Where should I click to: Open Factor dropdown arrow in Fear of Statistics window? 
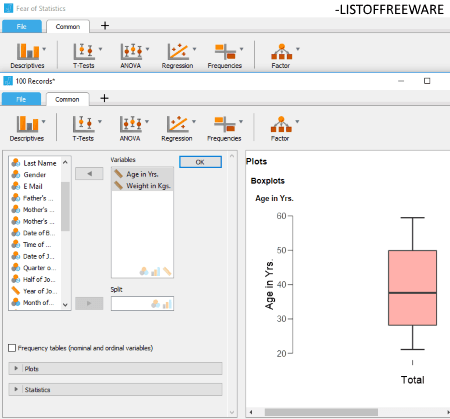coord(298,49)
